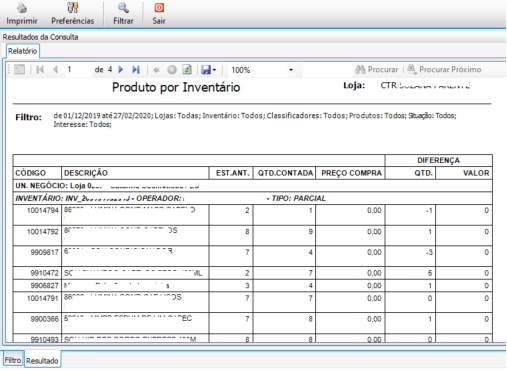Click the Produto por Inventário title
Viewport: 507px width, 370px height.
tap(176, 87)
